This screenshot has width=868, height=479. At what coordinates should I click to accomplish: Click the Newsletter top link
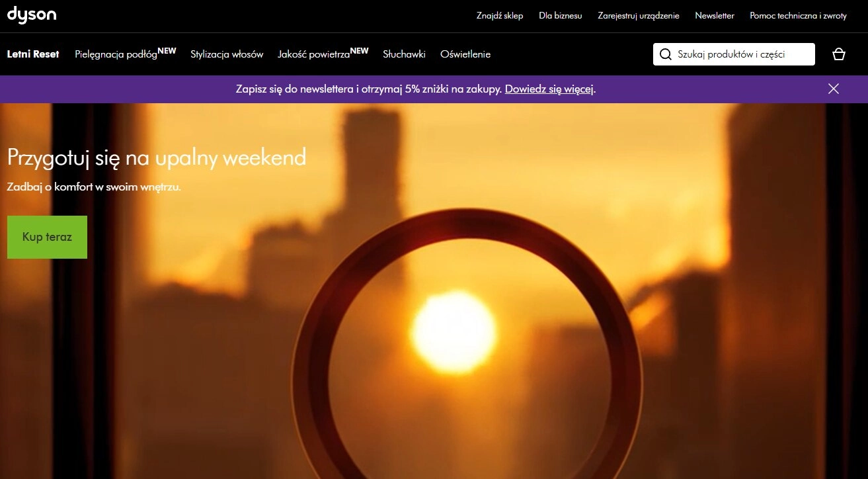(x=715, y=16)
